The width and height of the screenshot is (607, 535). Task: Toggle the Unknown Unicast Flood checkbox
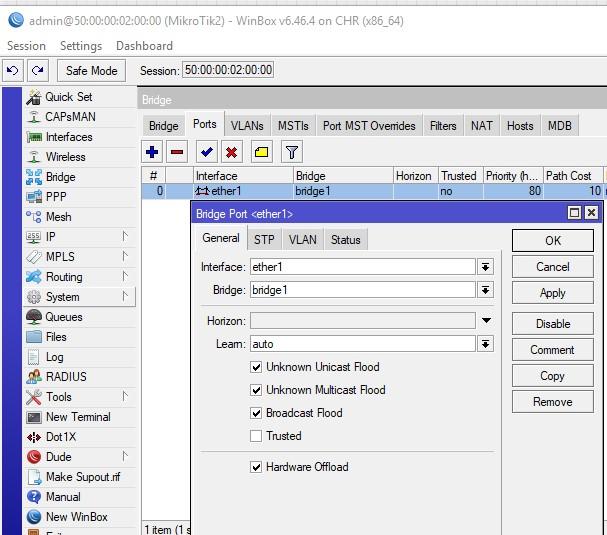[256, 367]
